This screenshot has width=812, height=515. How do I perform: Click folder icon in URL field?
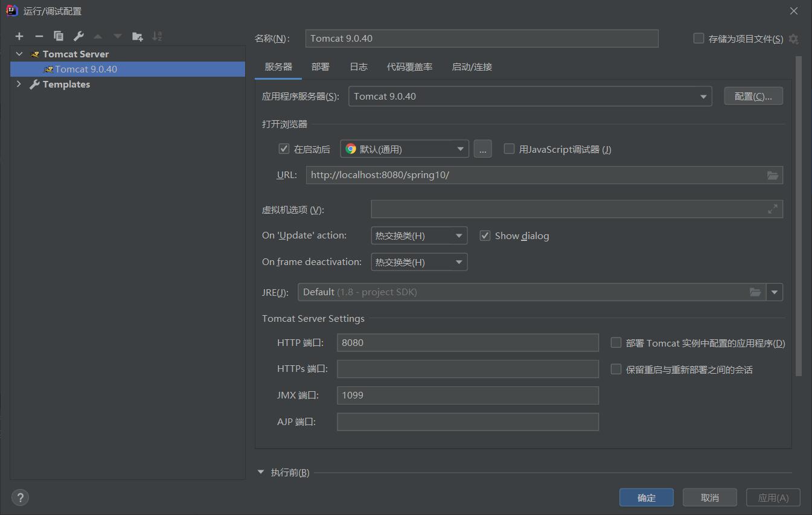click(x=773, y=175)
